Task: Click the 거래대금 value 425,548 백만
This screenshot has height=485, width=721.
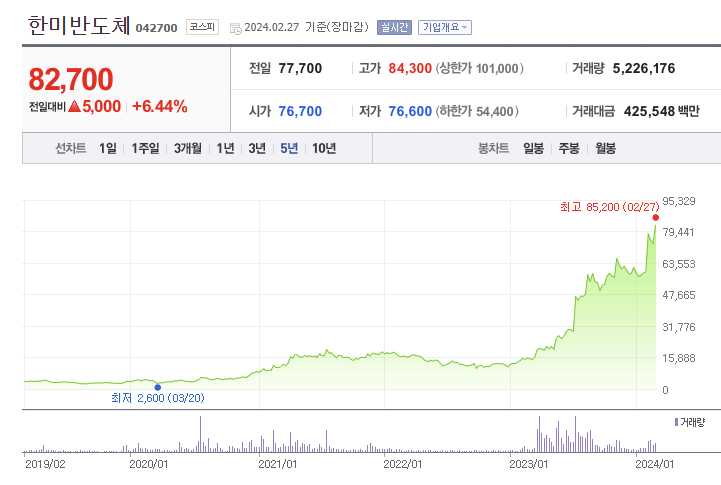Action: click(662, 111)
